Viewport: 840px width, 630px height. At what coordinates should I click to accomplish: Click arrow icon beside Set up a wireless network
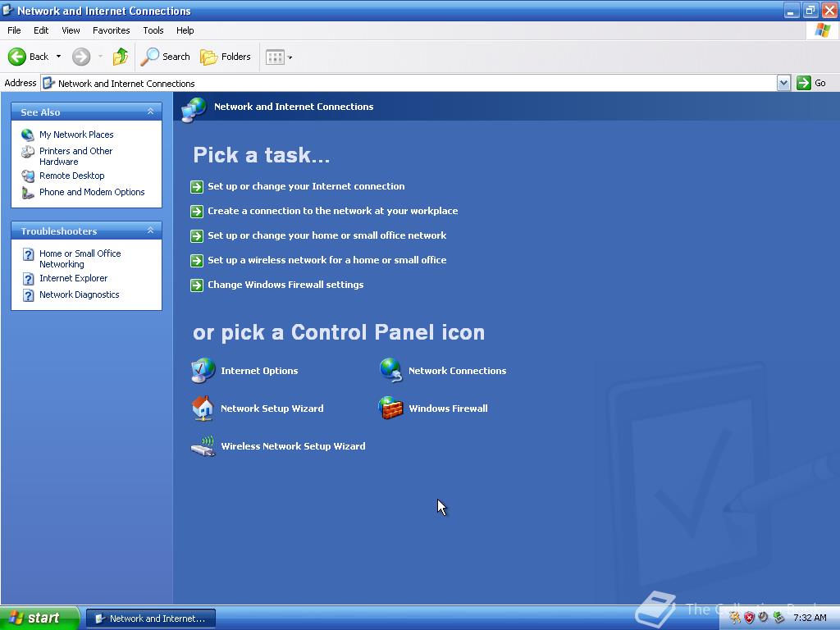click(197, 261)
